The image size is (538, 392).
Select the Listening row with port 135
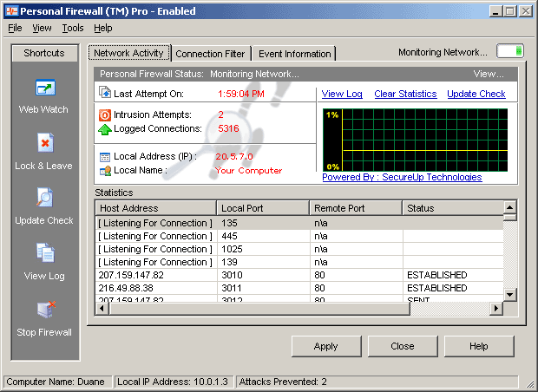pos(299,223)
